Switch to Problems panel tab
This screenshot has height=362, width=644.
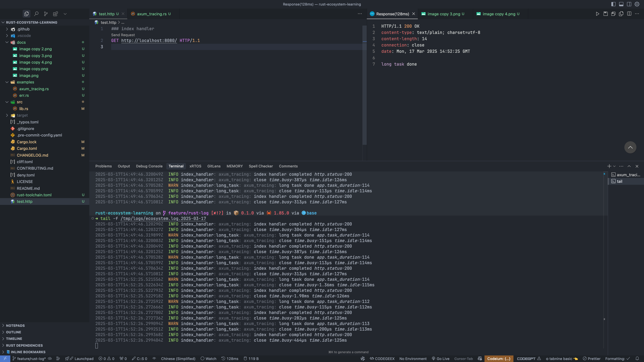103,166
